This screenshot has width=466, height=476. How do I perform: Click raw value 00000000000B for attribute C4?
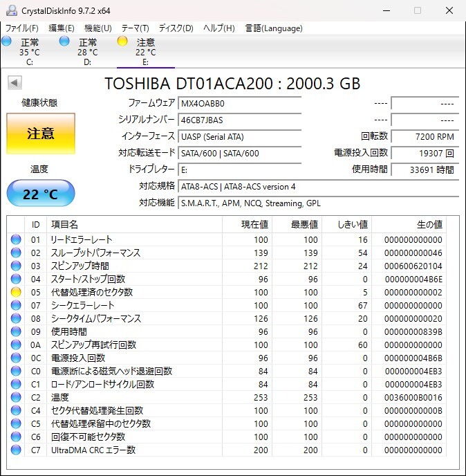[413, 411]
